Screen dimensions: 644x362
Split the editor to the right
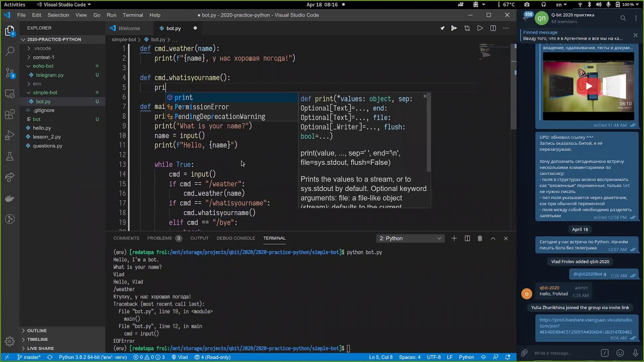click(493, 28)
